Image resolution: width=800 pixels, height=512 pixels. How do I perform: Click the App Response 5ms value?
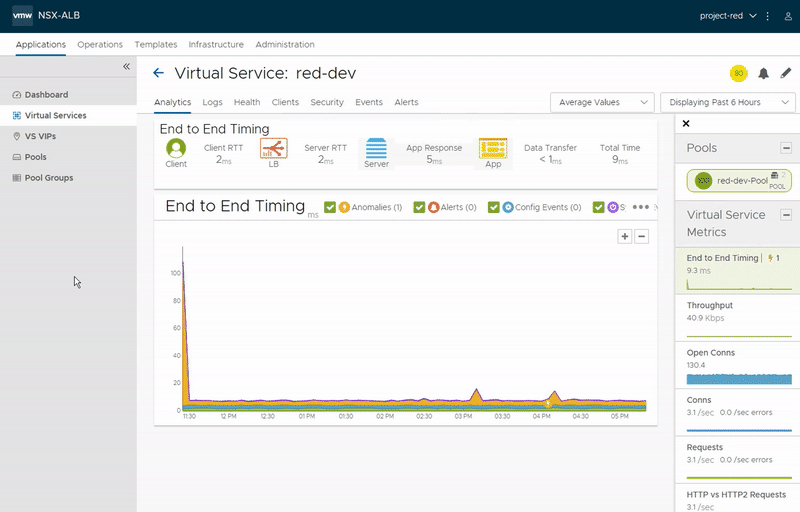[434, 160]
